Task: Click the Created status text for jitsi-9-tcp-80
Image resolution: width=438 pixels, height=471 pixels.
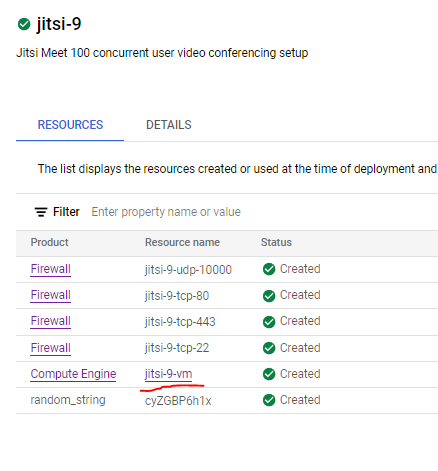Action: point(300,295)
